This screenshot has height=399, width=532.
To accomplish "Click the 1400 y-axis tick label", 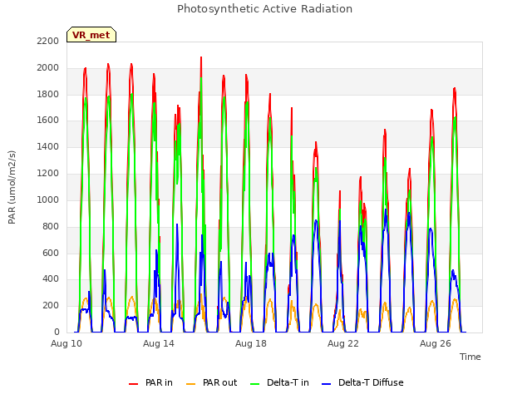I will [x=48, y=147].
